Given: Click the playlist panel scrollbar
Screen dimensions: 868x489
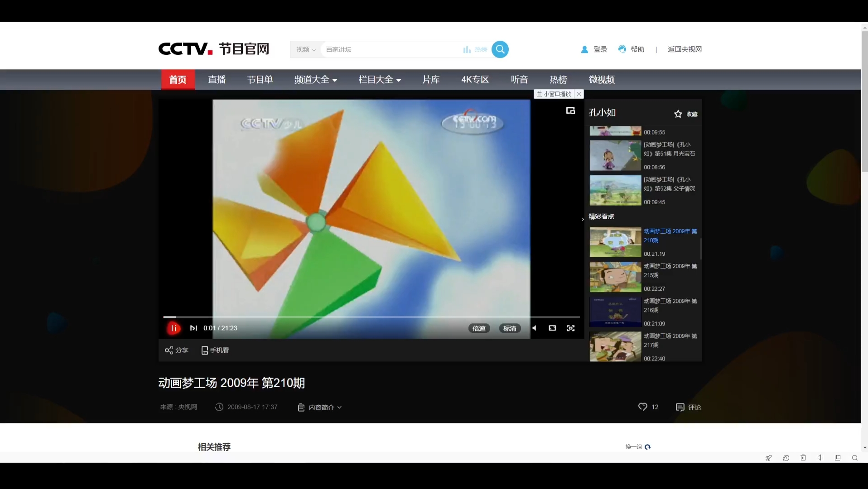Looking at the screenshot, I should pos(701,248).
